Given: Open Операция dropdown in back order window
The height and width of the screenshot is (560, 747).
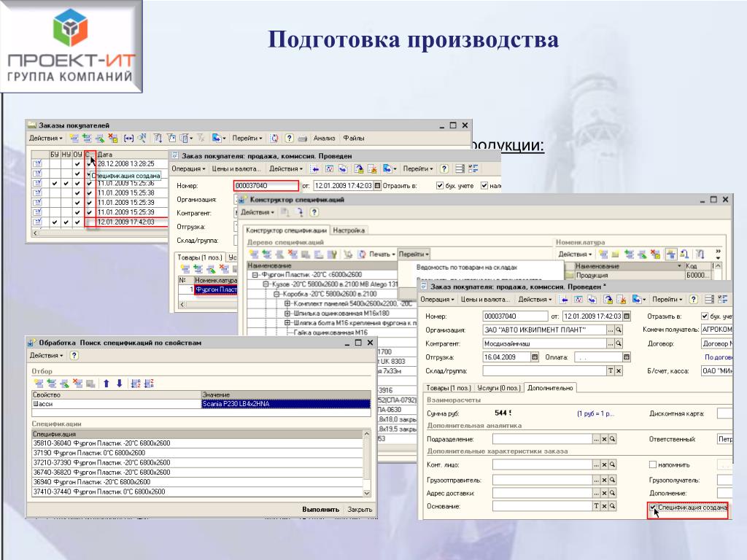Looking at the screenshot, I should pyautogui.click(x=188, y=168).
